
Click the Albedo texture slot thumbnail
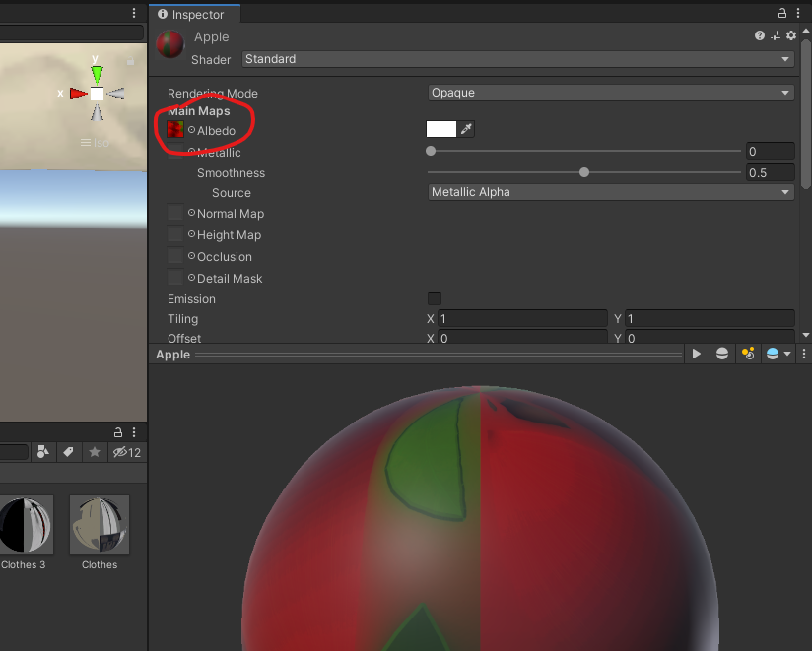[x=175, y=129]
